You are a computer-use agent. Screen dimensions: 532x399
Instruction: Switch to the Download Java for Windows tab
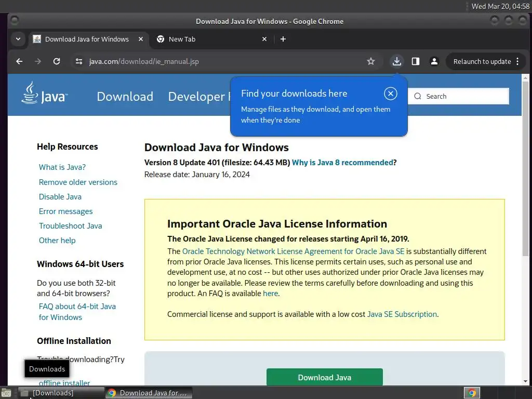pyautogui.click(x=87, y=39)
